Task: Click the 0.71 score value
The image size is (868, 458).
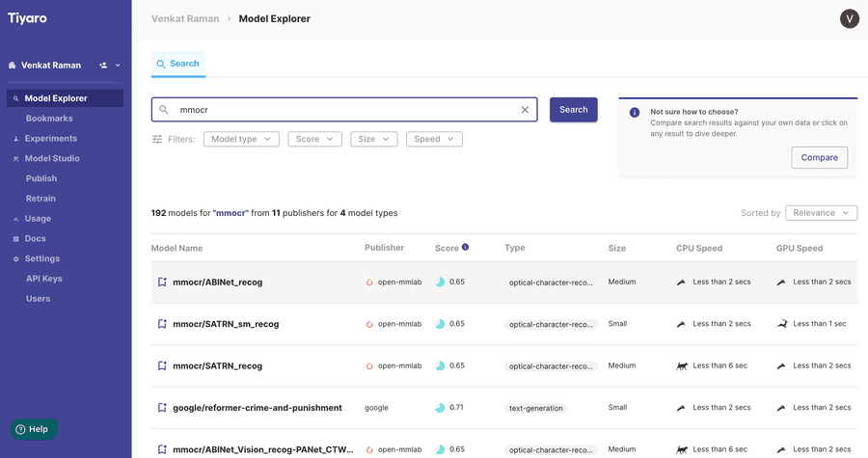Action: (456, 407)
